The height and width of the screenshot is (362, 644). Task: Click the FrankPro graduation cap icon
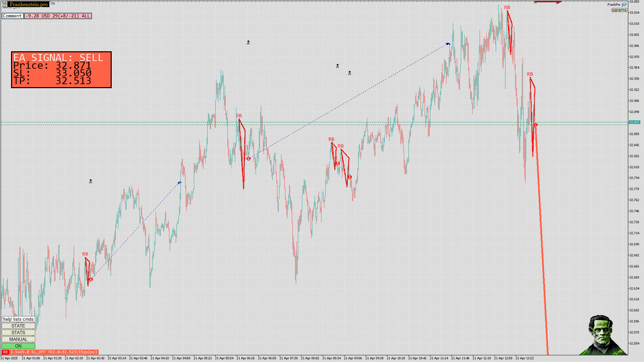point(624,4)
